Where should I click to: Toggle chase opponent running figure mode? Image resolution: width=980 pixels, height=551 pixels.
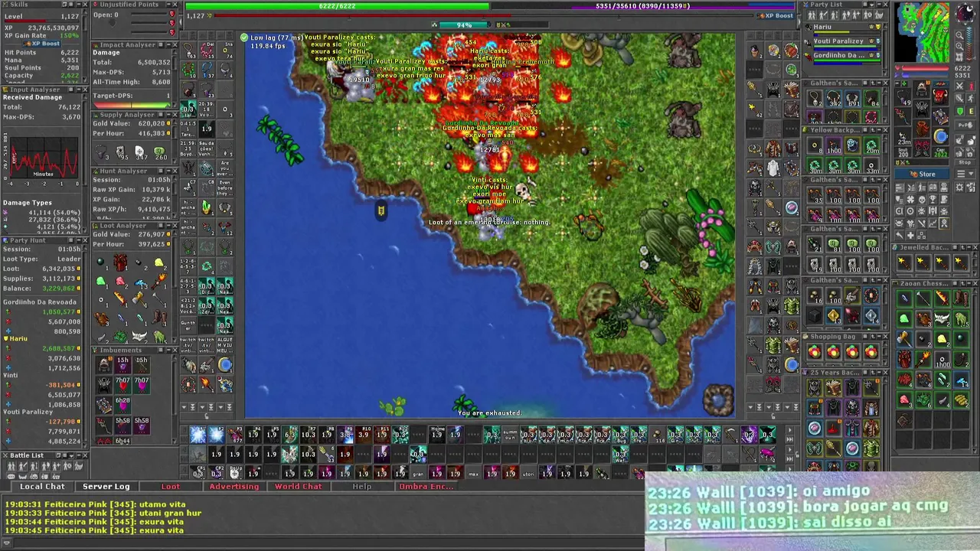(x=971, y=99)
